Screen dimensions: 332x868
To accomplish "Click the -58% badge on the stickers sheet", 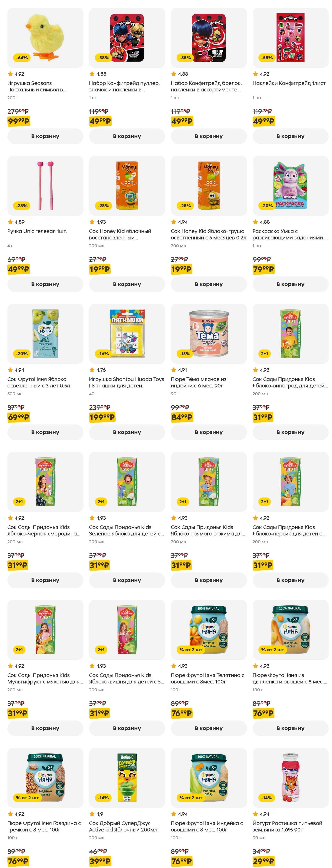I will click(267, 58).
